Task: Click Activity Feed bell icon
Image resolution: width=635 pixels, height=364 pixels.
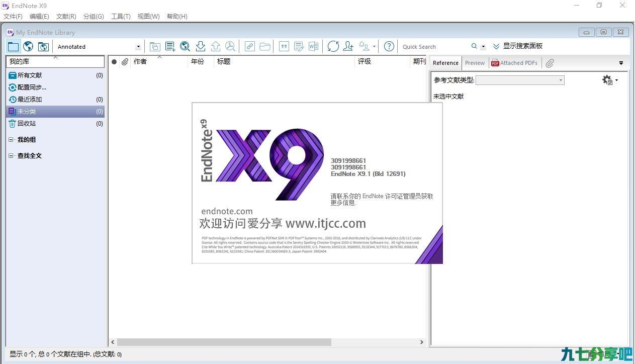Action: (365, 46)
